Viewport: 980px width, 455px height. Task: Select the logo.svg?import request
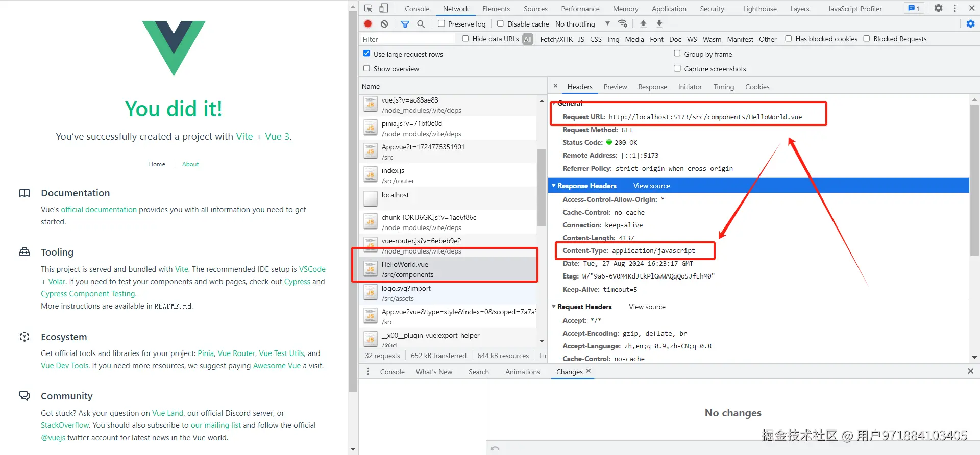(x=448, y=293)
